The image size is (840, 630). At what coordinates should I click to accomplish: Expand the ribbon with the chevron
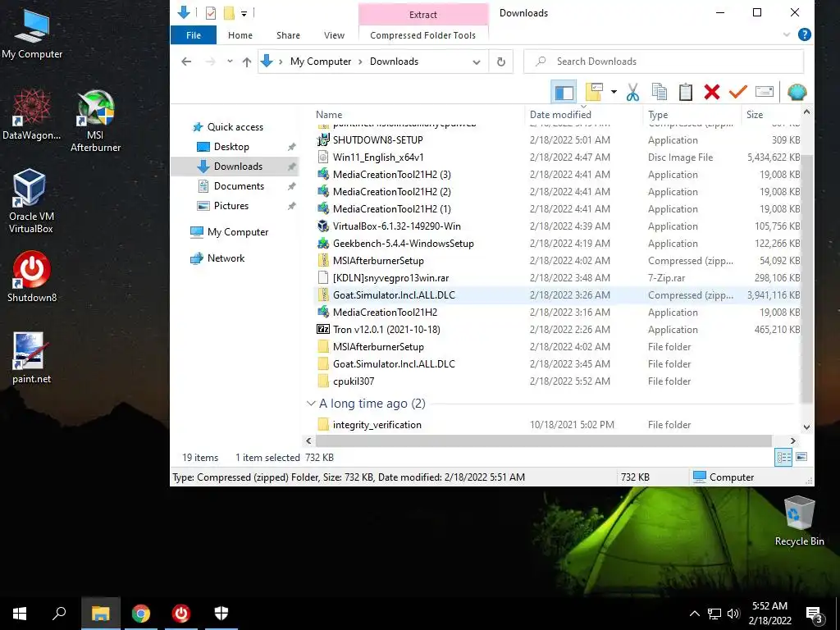point(787,34)
